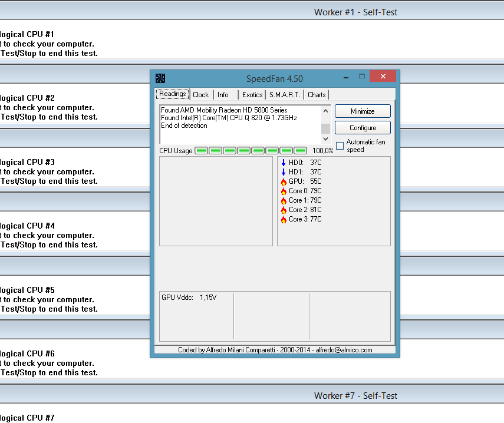This screenshot has height=423, width=504.
Task: Click the 'Coded by Alfredo Milani Comparetti' status bar
Action: 275,350
